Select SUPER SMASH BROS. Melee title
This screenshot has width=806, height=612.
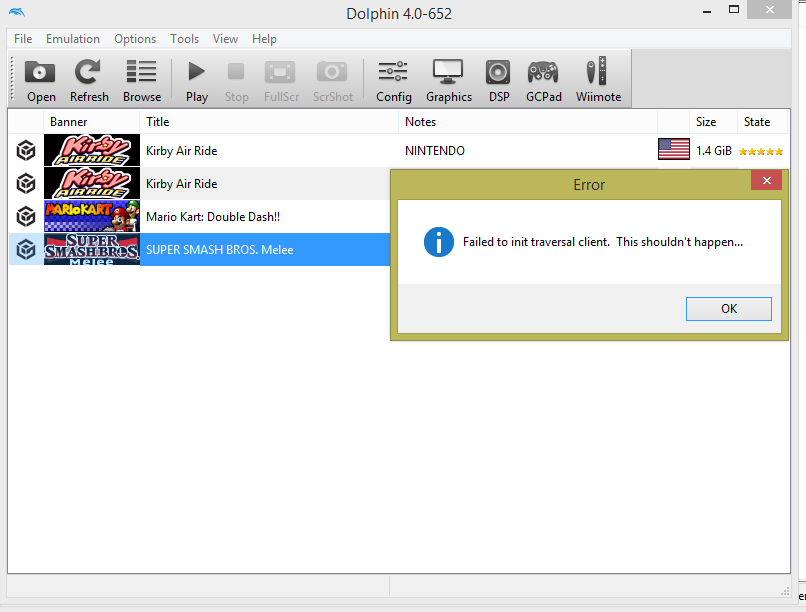[x=219, y=250]
